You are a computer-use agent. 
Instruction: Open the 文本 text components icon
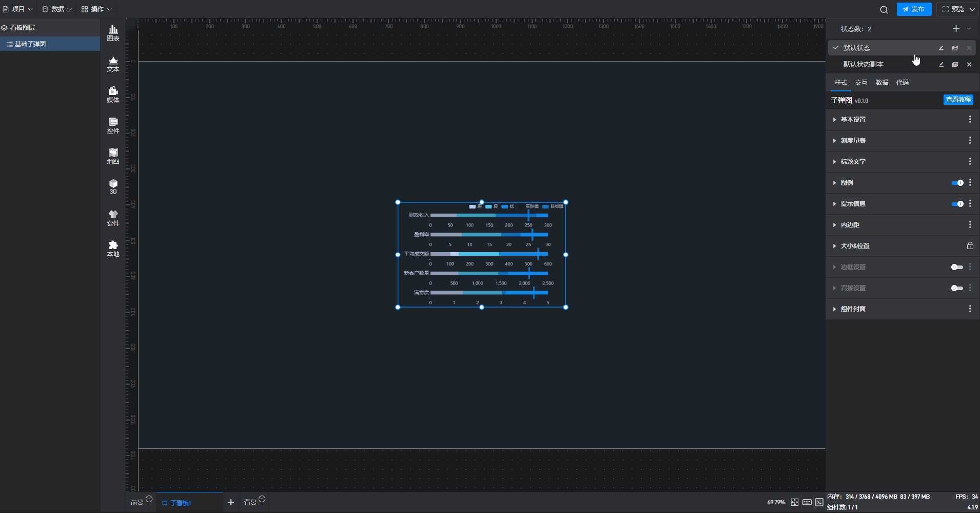point(113,64)
